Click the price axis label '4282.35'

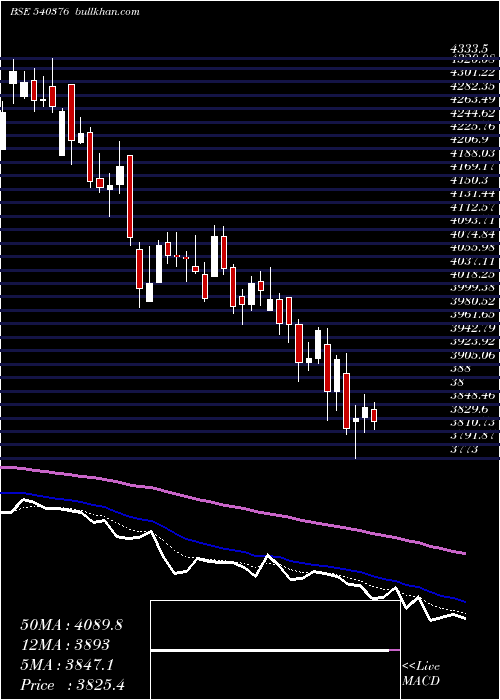[x=472, y=86]
